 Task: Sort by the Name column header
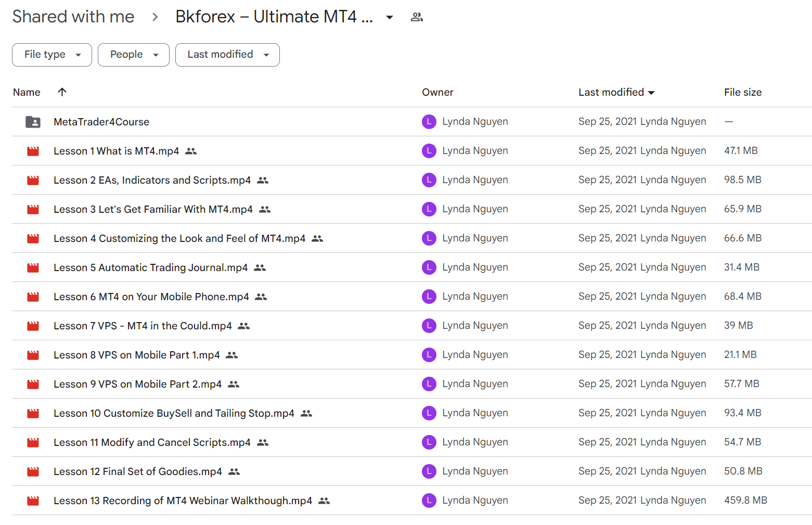[27, 92]
